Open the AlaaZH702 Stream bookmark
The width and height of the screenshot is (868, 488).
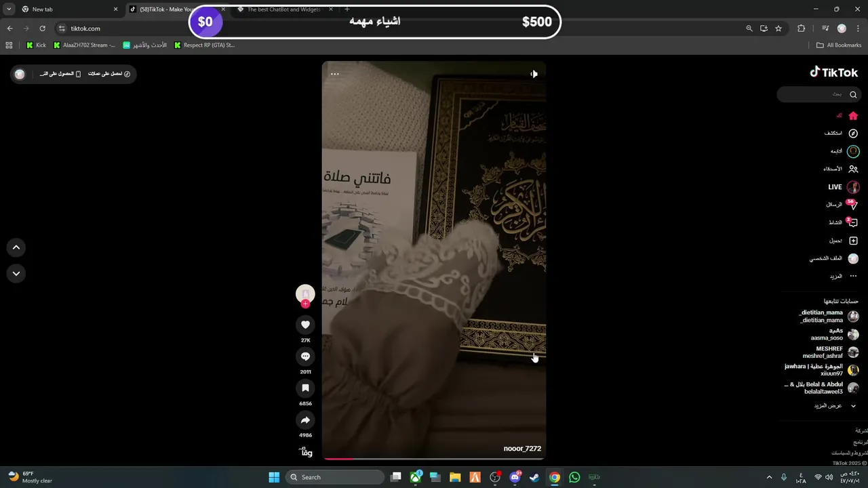pyautogui.click(x=85, y=45)
